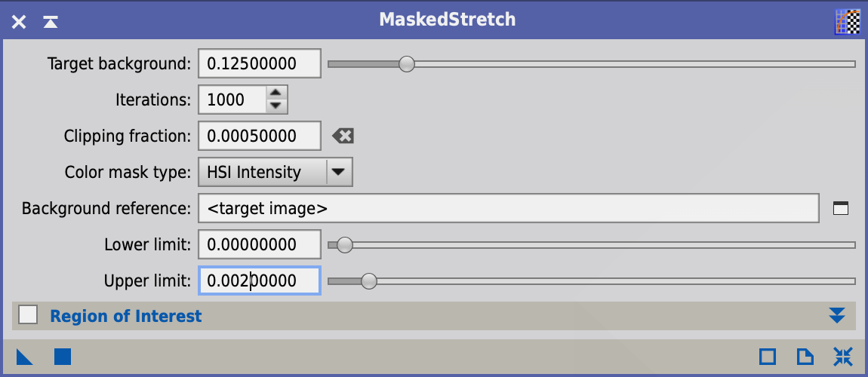The image size is (868, 377).
Task: Click the New Instance triangle icon
Action: [x=25, y=357]
